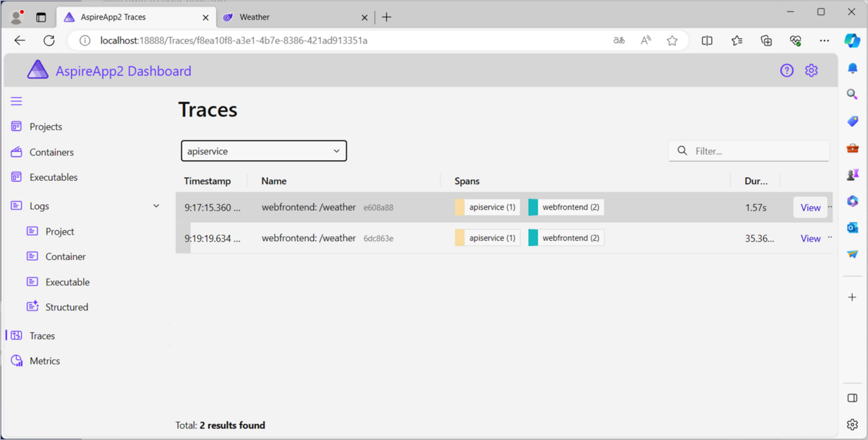Open sidebar shopping tag
The image size is (868, 440).
(852, 121)
